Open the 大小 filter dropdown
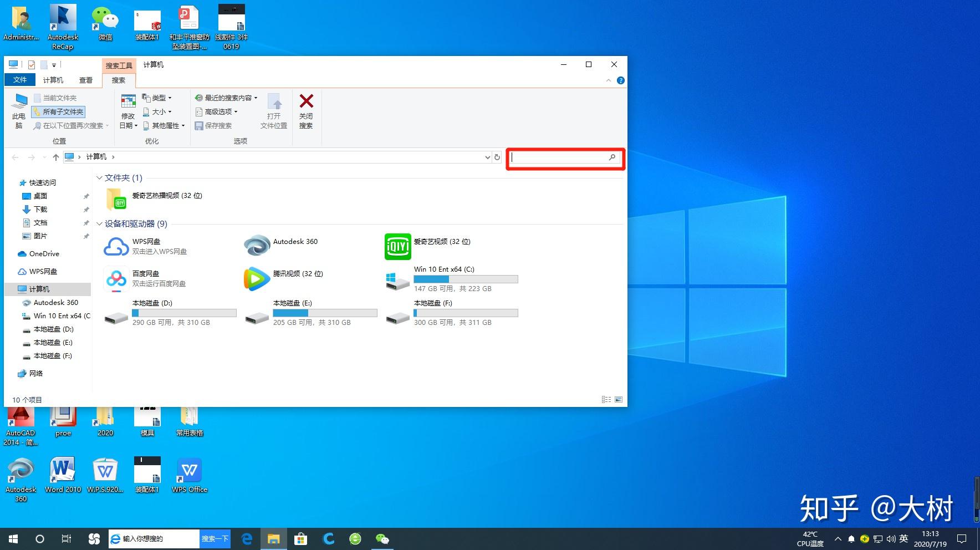 (x=157, y=111)
